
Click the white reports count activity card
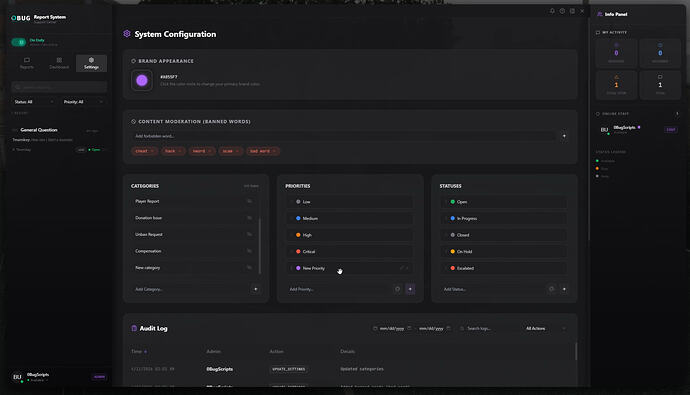(660, 84)
